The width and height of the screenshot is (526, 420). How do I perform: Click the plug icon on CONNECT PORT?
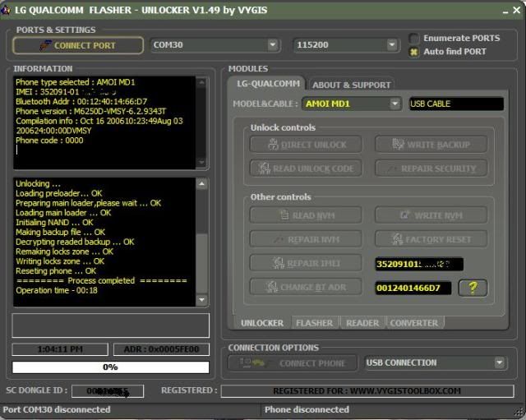[x=45, y=45]
